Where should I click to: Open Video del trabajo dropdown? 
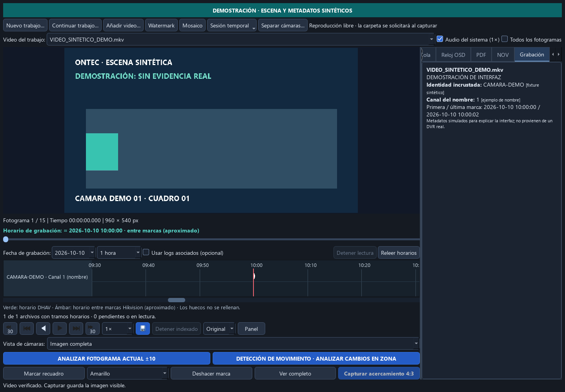pos(241,39)
